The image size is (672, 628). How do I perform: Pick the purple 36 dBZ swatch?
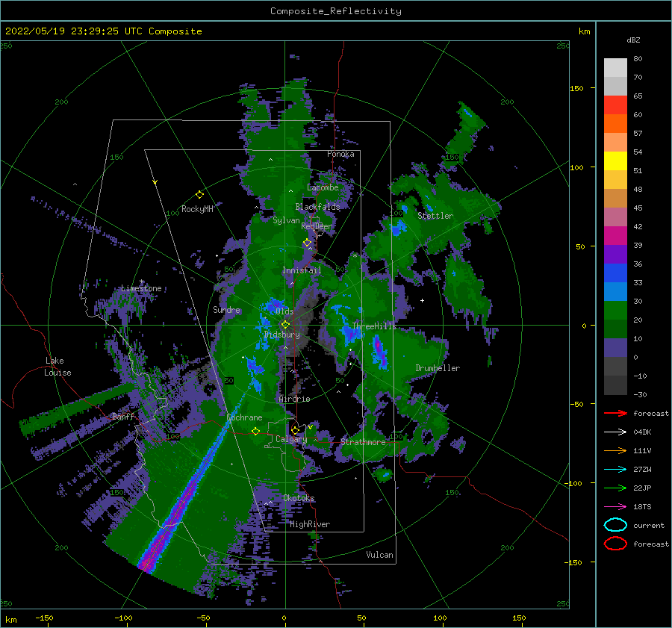click(615, 254)
